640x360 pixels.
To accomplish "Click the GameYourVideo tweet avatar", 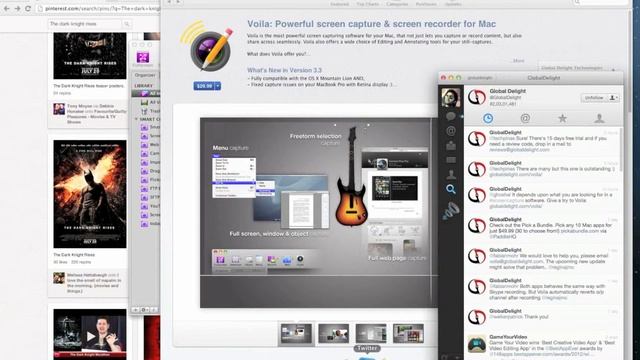I will click(x=477, y=344).
